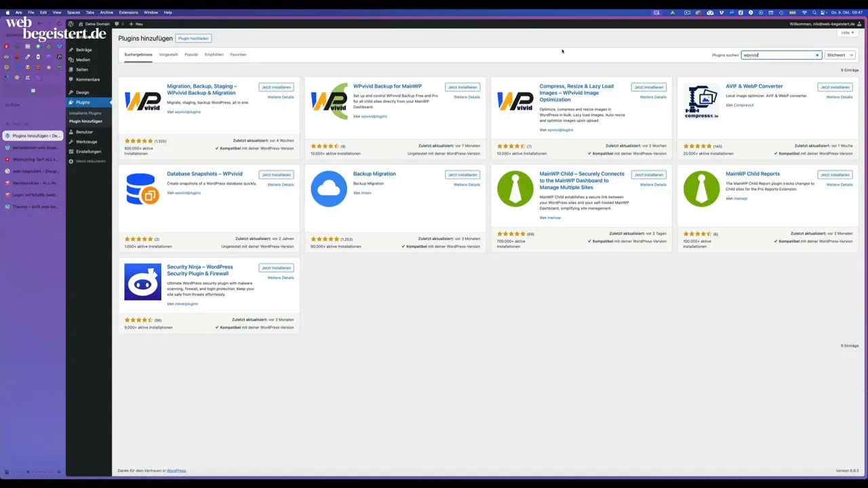
Task: Switch to the Populär tab
Action: tap(191, 55)
